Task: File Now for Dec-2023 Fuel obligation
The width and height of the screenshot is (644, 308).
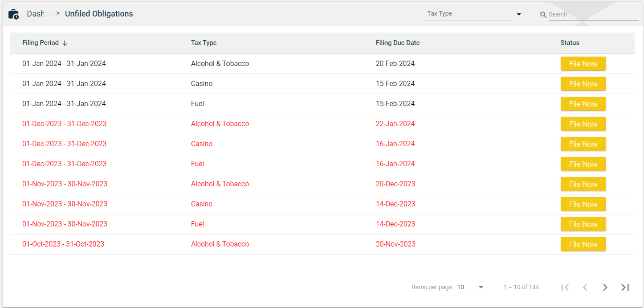Action: pos(583,164)
